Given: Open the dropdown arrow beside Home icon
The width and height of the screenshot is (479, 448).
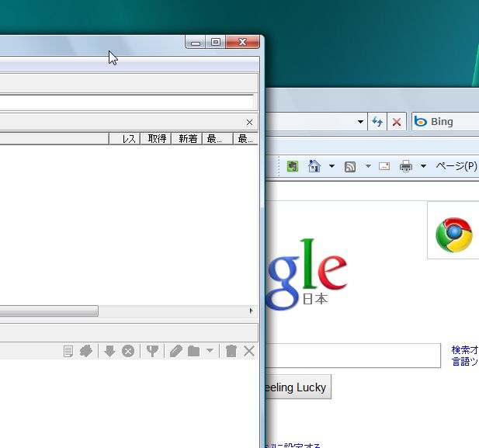Looking at the screenshot, I should 331,166.
